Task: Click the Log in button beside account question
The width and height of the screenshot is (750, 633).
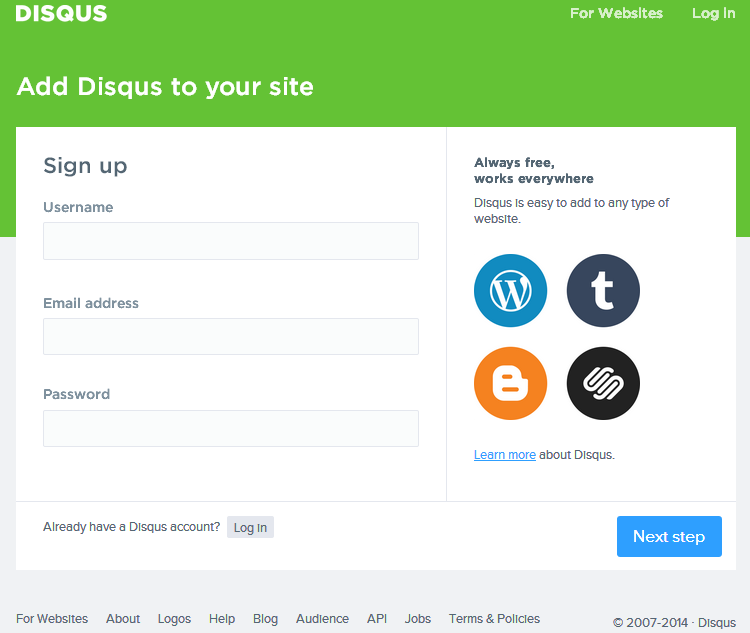Action: [250, 527]
